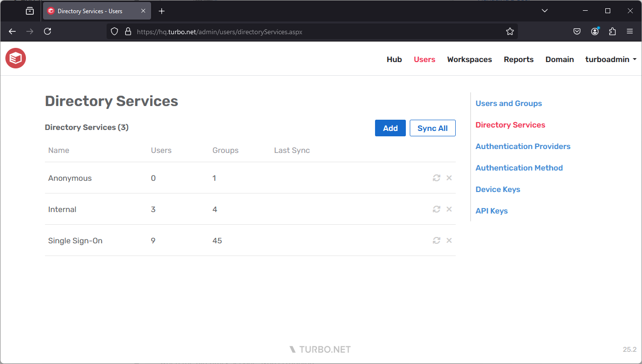Click the Add directory service button
The width and height of the screenshot is (642, 364).
click(x=390, y=128)
